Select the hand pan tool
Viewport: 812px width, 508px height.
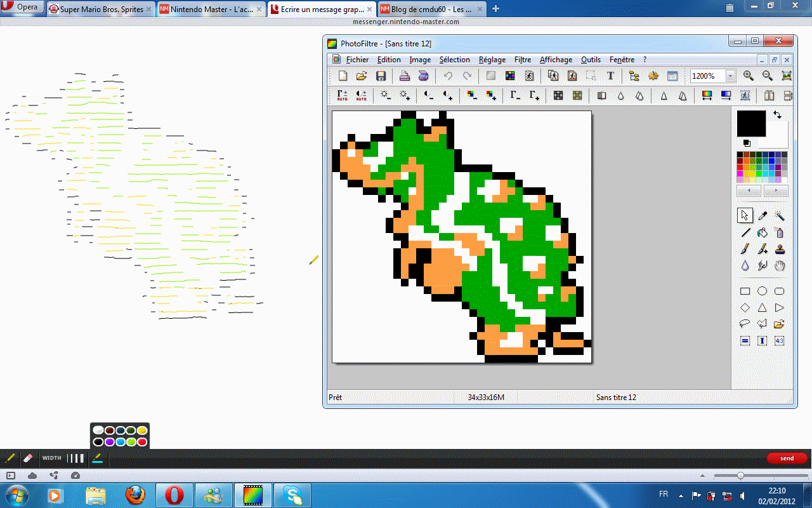tap(780, 266)
